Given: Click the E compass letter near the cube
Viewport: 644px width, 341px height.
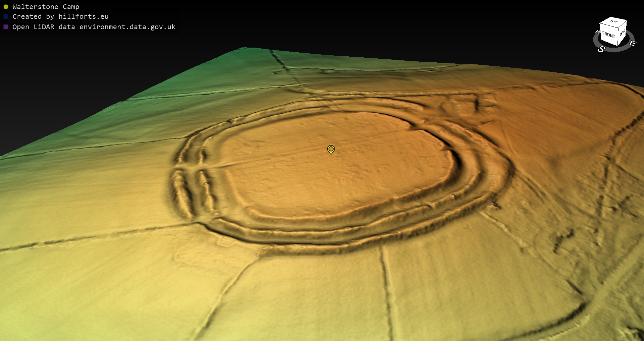Looking at the screenshot, I should [x=633, y=43].
